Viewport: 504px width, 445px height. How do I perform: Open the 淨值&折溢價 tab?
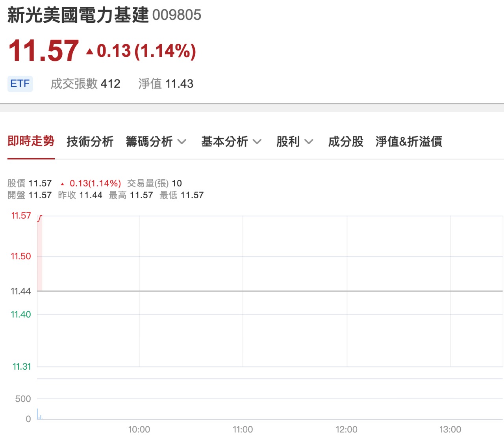click(409, 142)
